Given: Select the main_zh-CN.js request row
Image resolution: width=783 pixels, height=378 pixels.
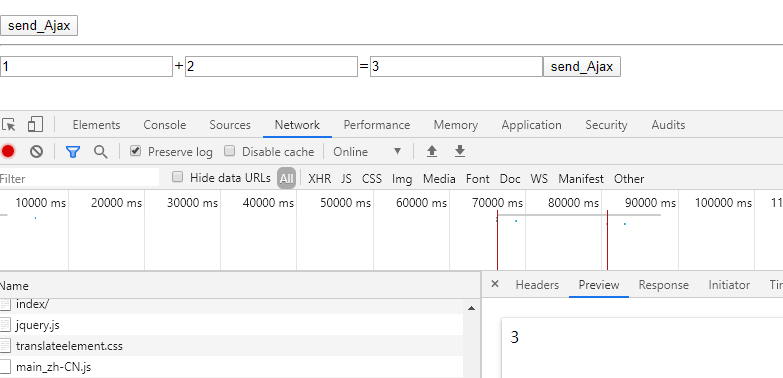Looking at the screenshot, I should tap(231, 367).
